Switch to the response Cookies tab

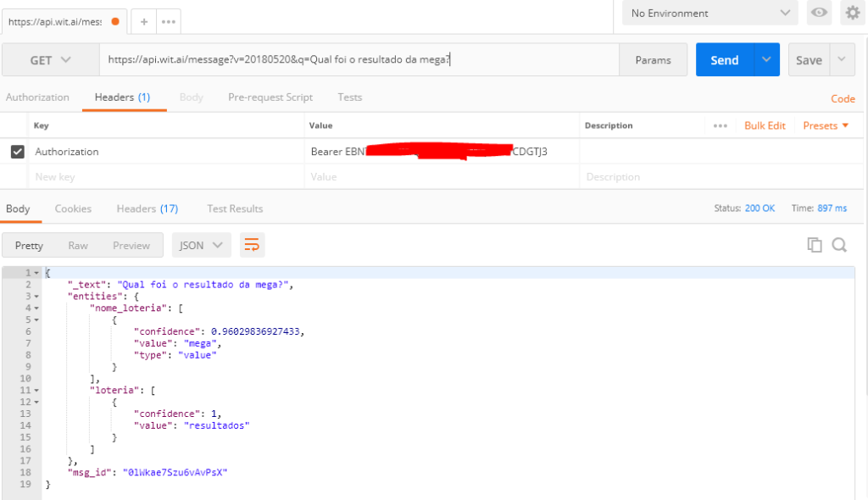click(x=73, y=208)
